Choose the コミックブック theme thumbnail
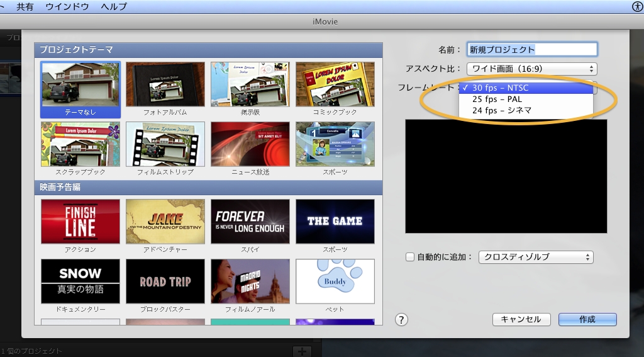This screenshot has height=357, width=644. (335, 84)
